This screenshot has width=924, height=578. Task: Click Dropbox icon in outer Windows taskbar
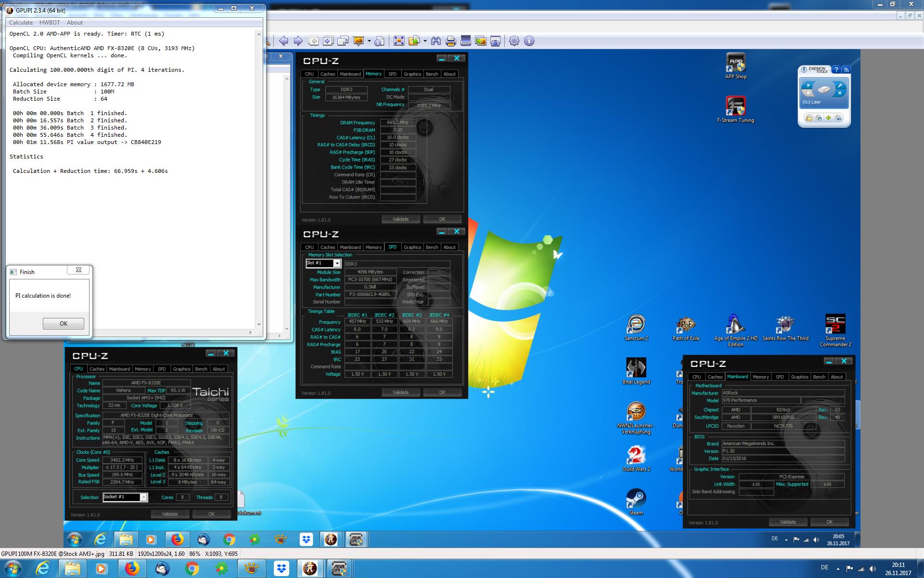[281, 569]
